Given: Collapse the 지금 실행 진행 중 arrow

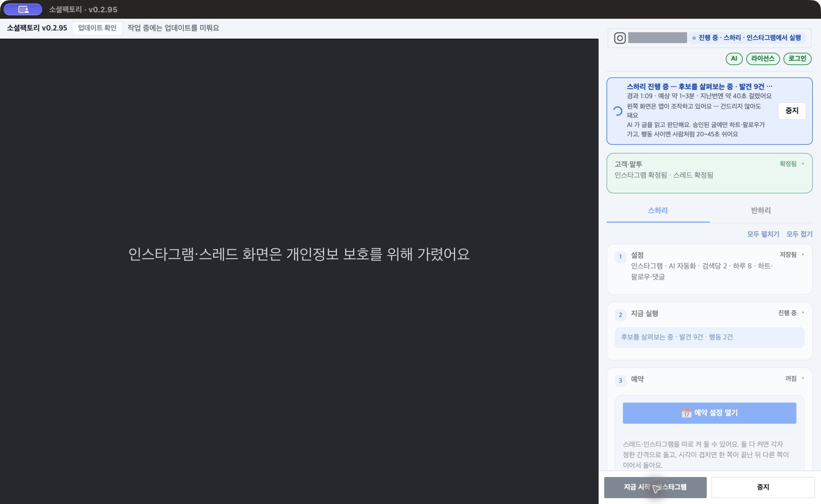Looking at the screenshot, I should [x=803, y=313].
